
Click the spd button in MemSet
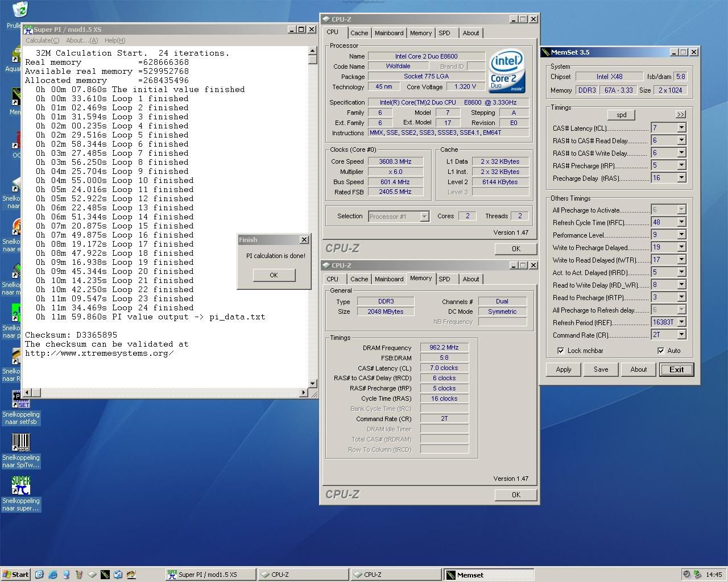tap(621, 114)
